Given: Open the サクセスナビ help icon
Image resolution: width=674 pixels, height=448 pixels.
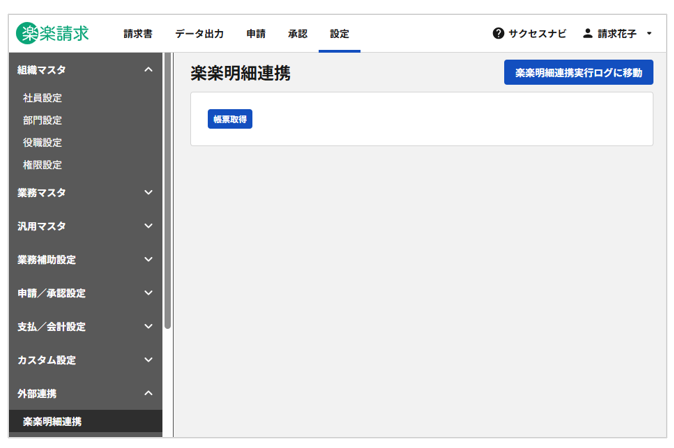Looking at the screenshot, I should coord(498,33).
